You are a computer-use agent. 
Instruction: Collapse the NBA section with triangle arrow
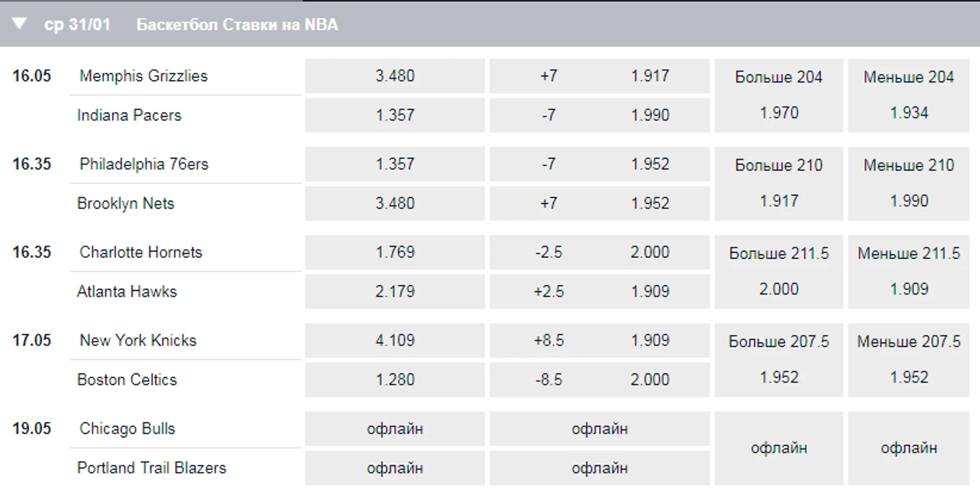click(19, 24)
